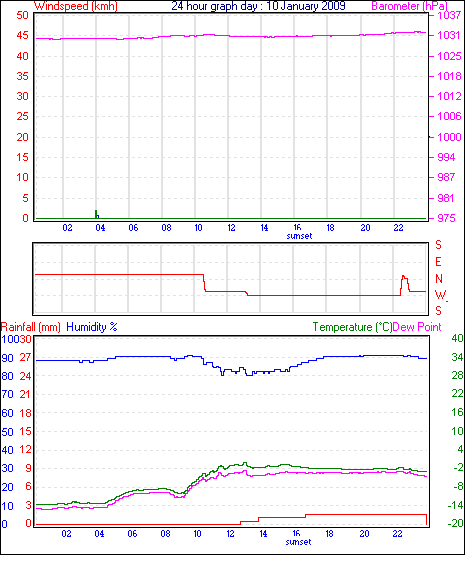Select the 'Rainfall (mm)' legend label

[31, 327]
